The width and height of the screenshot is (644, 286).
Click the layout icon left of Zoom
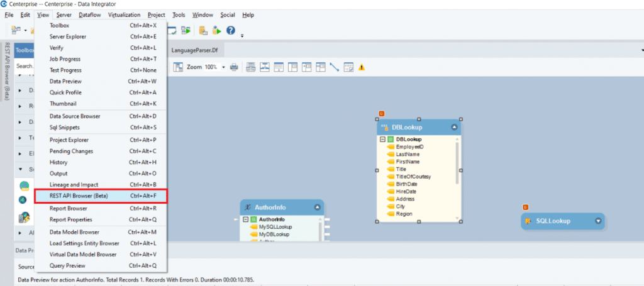177,67
